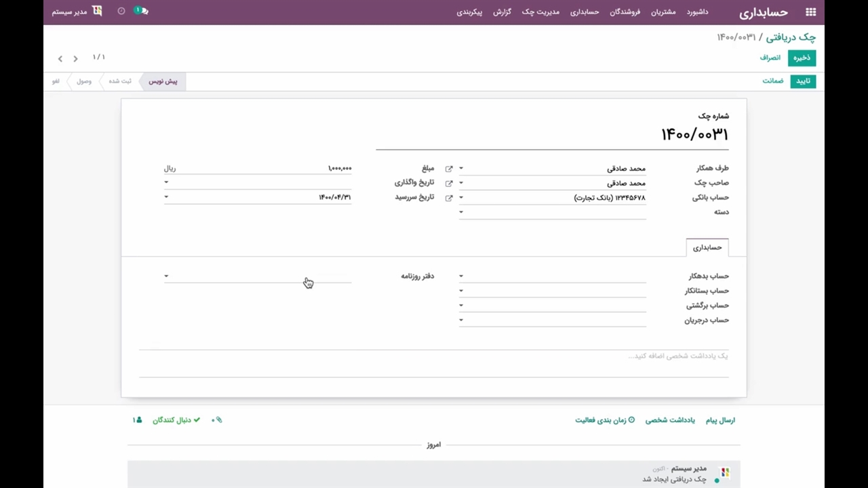Go to the previous record arrow
This screenshot has height=488, width=868.
(x=75, y=59)
